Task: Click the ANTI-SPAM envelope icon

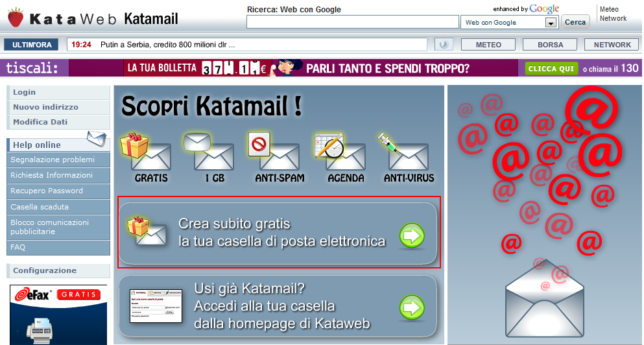Action: coord(274,152)
